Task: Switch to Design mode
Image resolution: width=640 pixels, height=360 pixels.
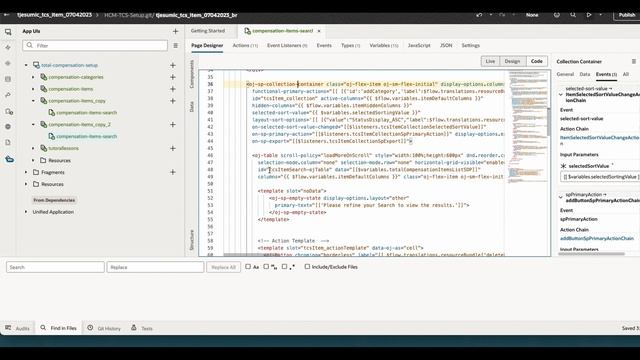Action: pyautogui.click(x=512, y=61)
